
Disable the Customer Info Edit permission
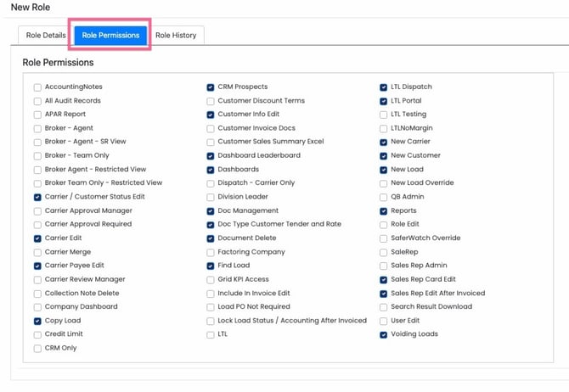coord(211,115)
